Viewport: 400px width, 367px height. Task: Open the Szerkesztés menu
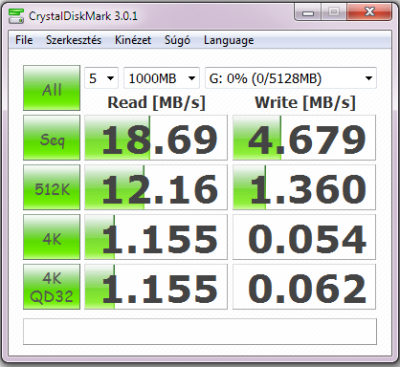pyautogui.click(x=74, y=40)
